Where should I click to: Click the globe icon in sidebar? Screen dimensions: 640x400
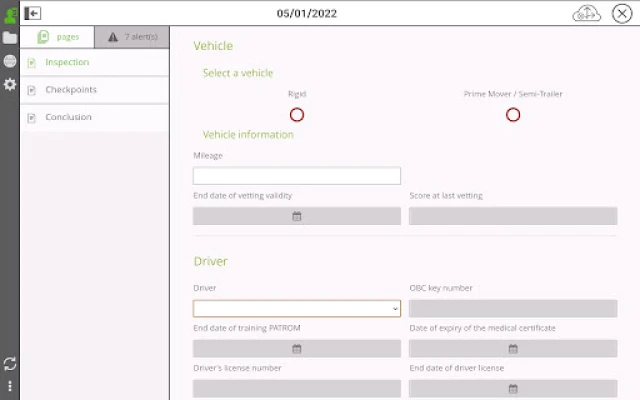tap(10, 61)
